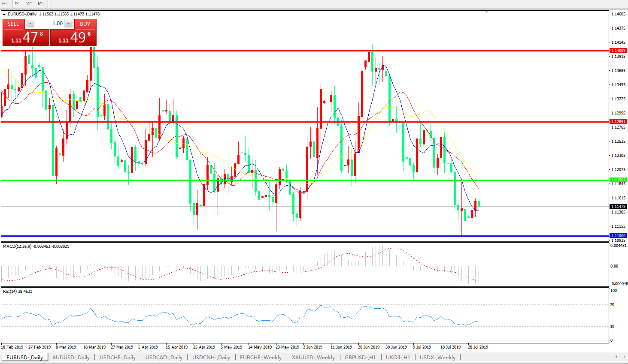
Task: Switch to XAUUSD-,Weekly chart tab
Action: coord(313,358)
